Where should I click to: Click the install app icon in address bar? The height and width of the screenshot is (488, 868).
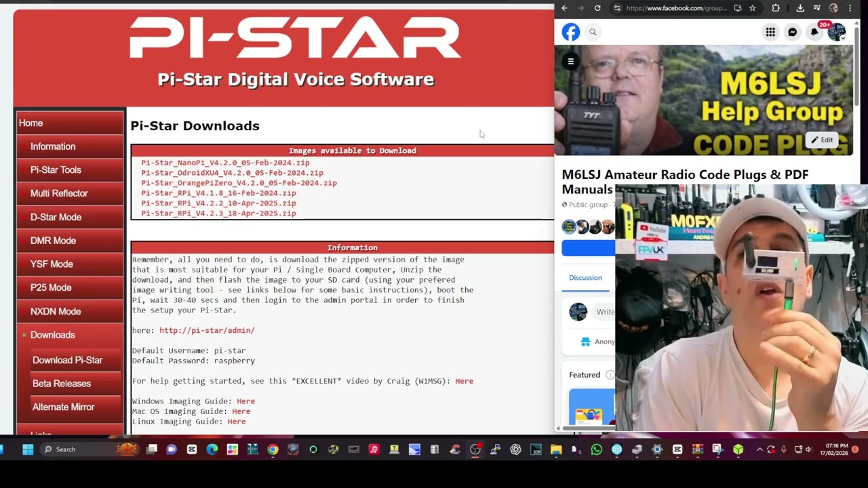click(x=738, y=8)
